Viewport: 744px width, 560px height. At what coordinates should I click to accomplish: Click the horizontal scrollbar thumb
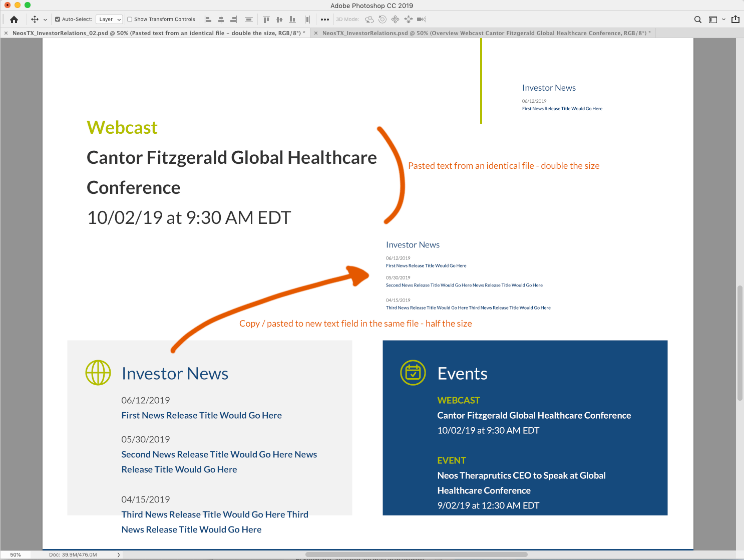tap(416, 554)
